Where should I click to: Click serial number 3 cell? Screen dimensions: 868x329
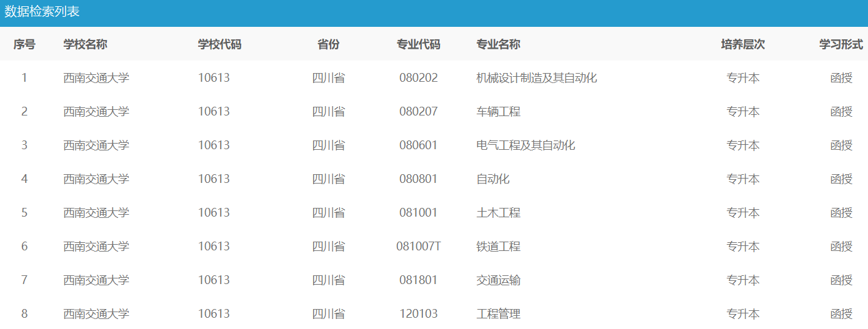pos(24,145)
